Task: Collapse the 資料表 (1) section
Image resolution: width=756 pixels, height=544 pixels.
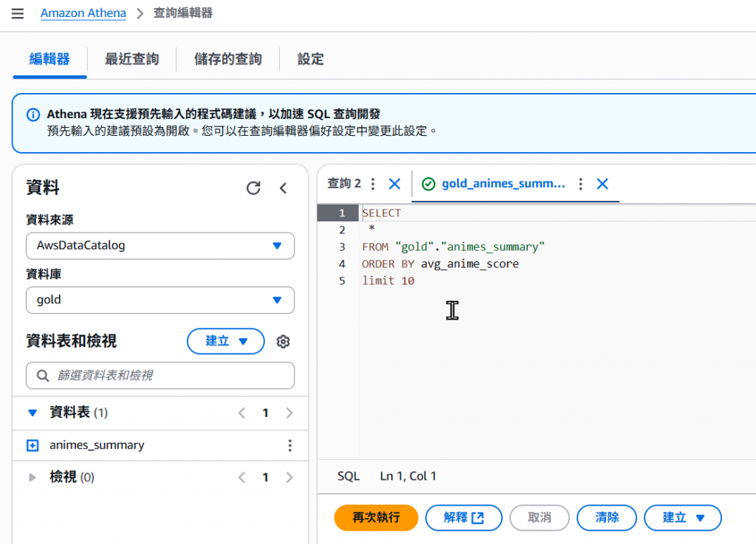Action: point(32,413)
